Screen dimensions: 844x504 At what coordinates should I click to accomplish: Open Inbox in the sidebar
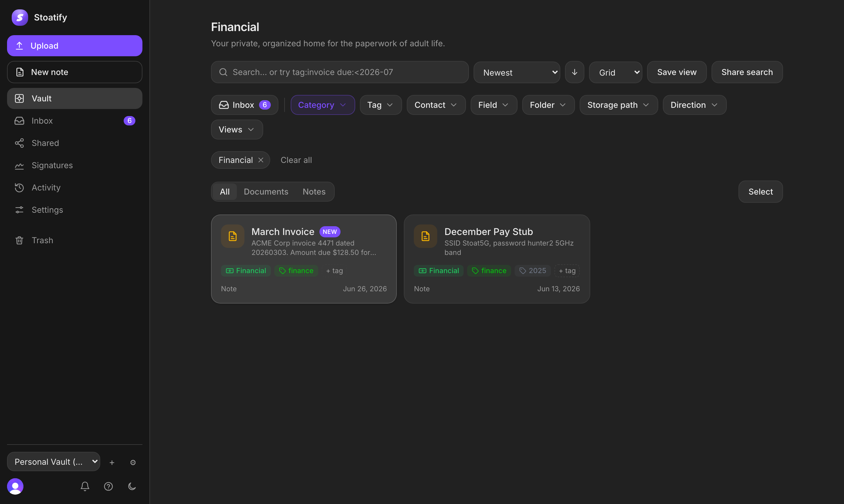click(74, 120)
